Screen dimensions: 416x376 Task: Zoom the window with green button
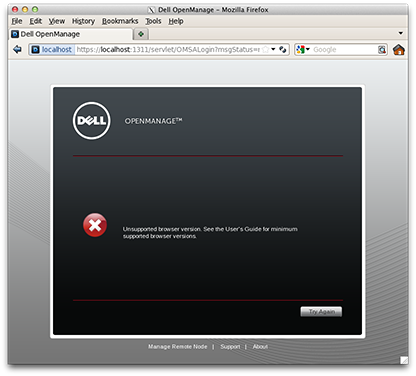(35, 10)
